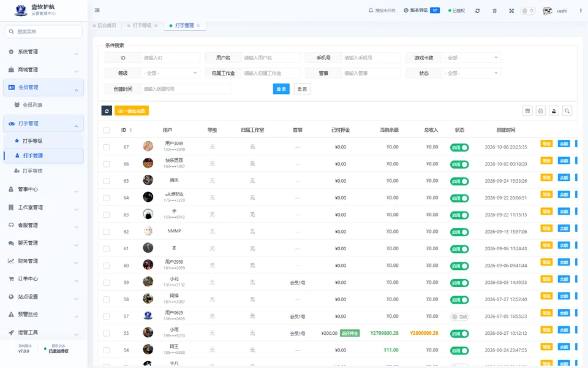Expand 商城管理 menu
Screen dimensions: 588x368
click(44, 70)
